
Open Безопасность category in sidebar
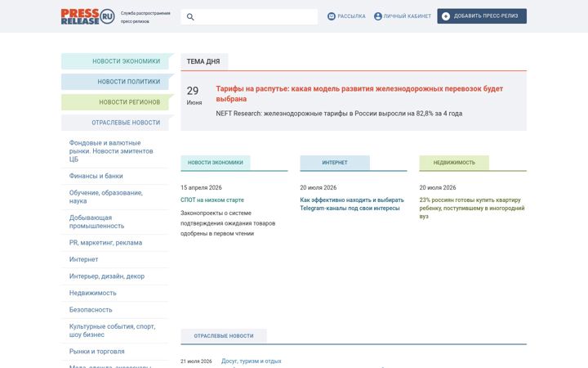[x=91, y=310]
